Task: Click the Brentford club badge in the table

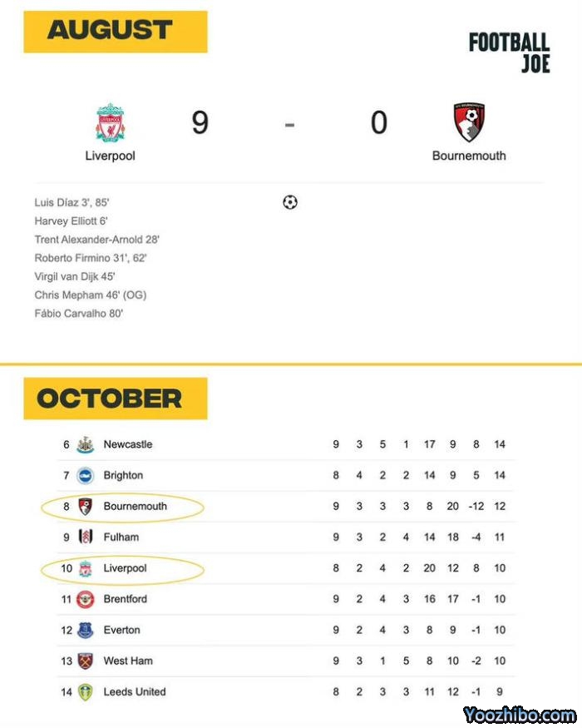Action: click(85, 599)
